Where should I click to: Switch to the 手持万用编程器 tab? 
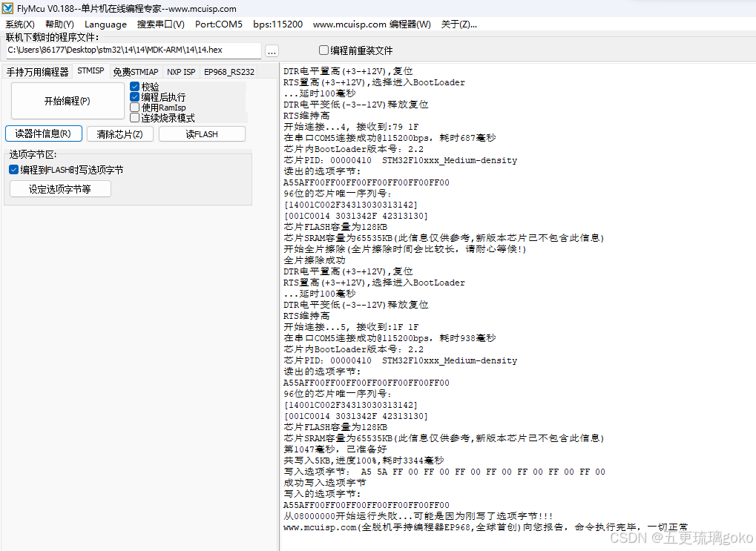tap(38, 72)
